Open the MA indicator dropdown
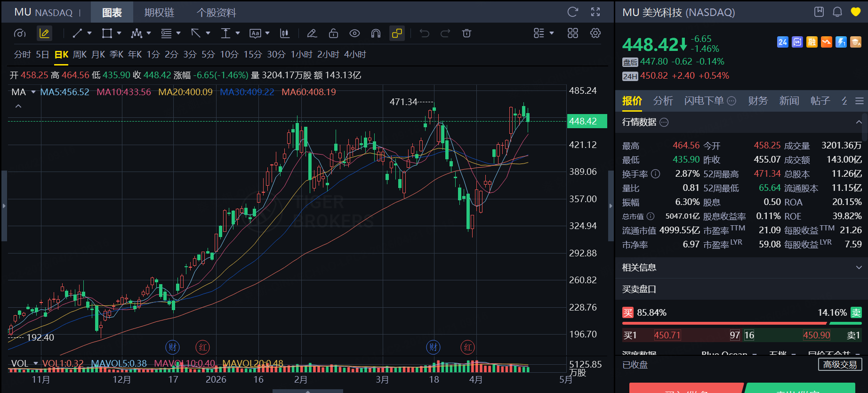 pos(33,92)
